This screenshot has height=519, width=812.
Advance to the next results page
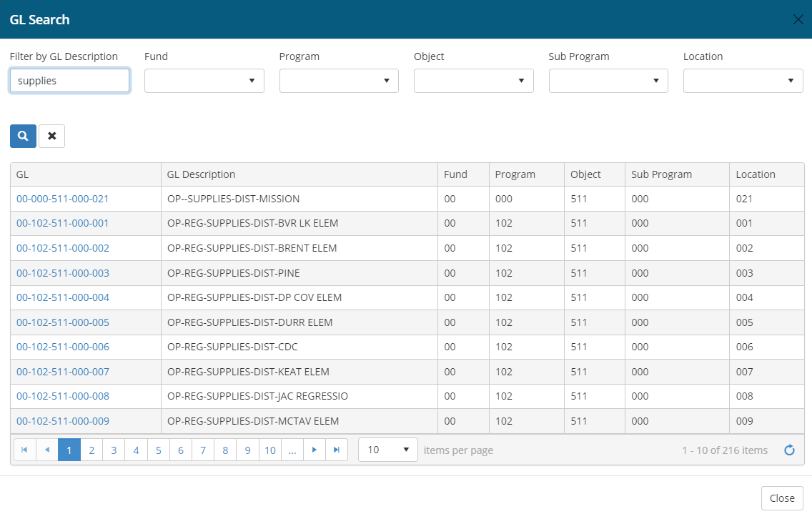click(x=314, y=450)
